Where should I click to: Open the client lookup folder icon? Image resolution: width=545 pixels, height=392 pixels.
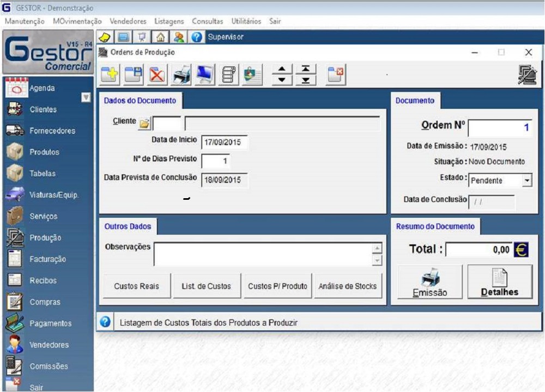(144, 123)
